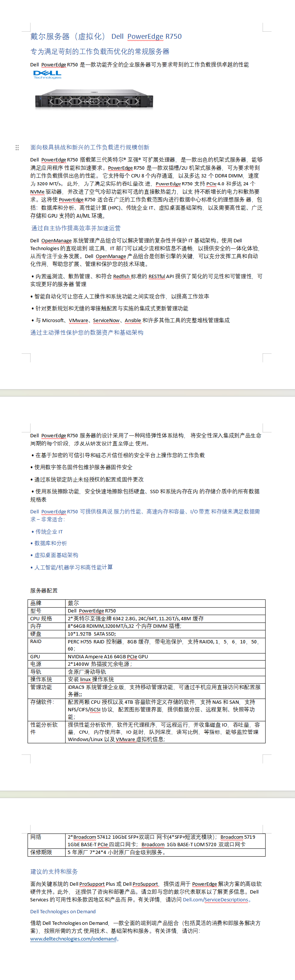Click the 导轨 table cell
This screenshot has height=980, width=295.
(47, 672)
